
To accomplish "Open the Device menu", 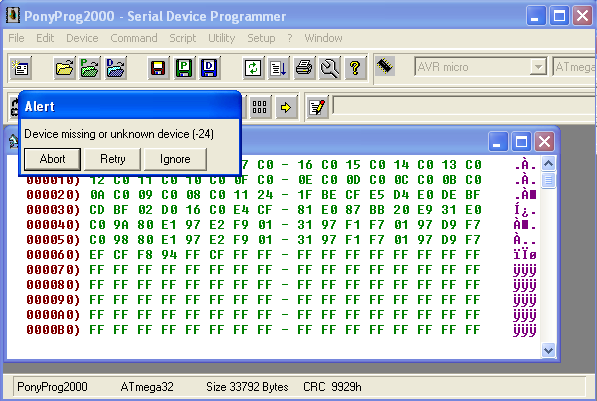I will [x=82, y=38].
